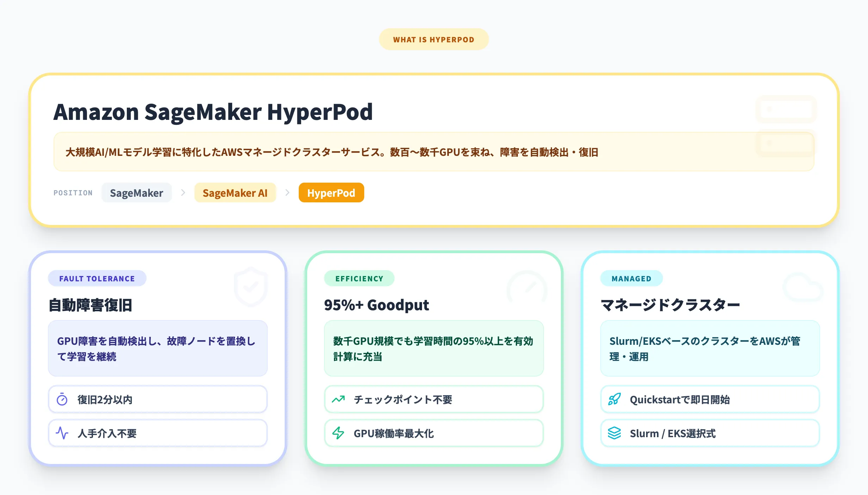The image size is (868, 495).
Task: Switch to the SageMaker AI breadcrumb tab
Action: pyautogui.click(x=235, y=192)
